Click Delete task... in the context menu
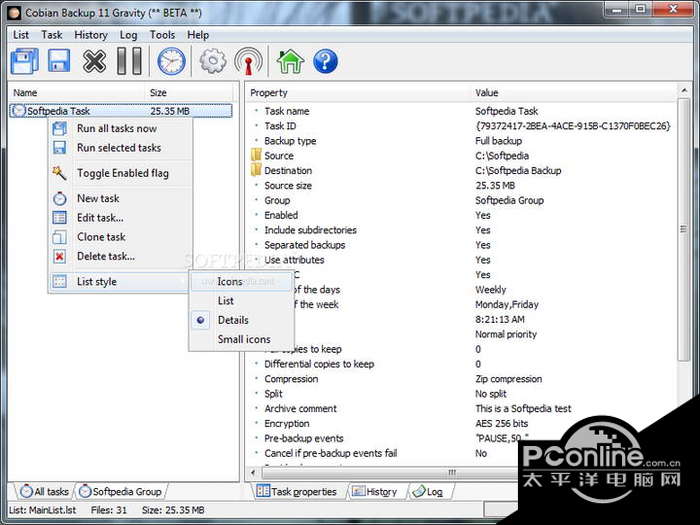This screenshot has width=700, height=525. [x=105, y=256]
